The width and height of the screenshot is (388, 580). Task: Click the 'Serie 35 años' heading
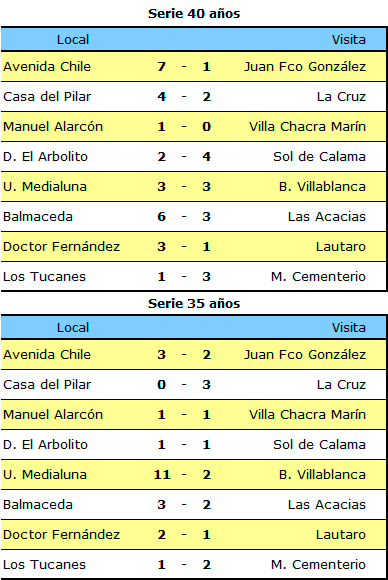coord(194,304)
